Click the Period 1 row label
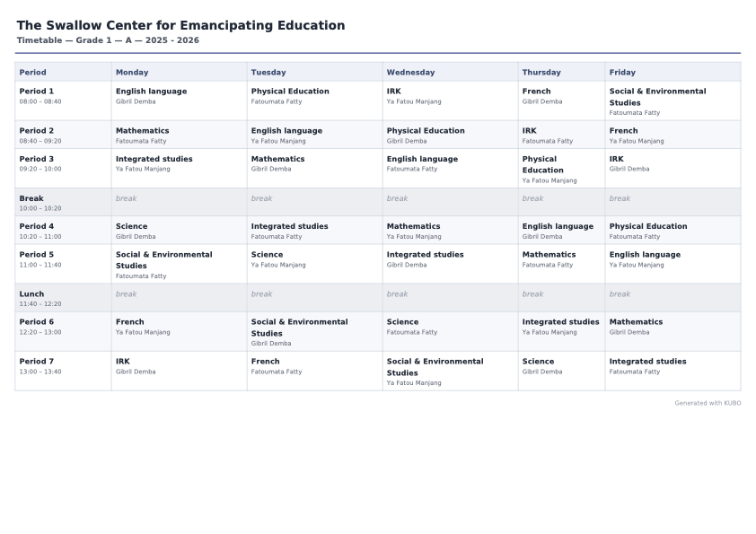This screenshot has height=534, width=756. [63, 101]
